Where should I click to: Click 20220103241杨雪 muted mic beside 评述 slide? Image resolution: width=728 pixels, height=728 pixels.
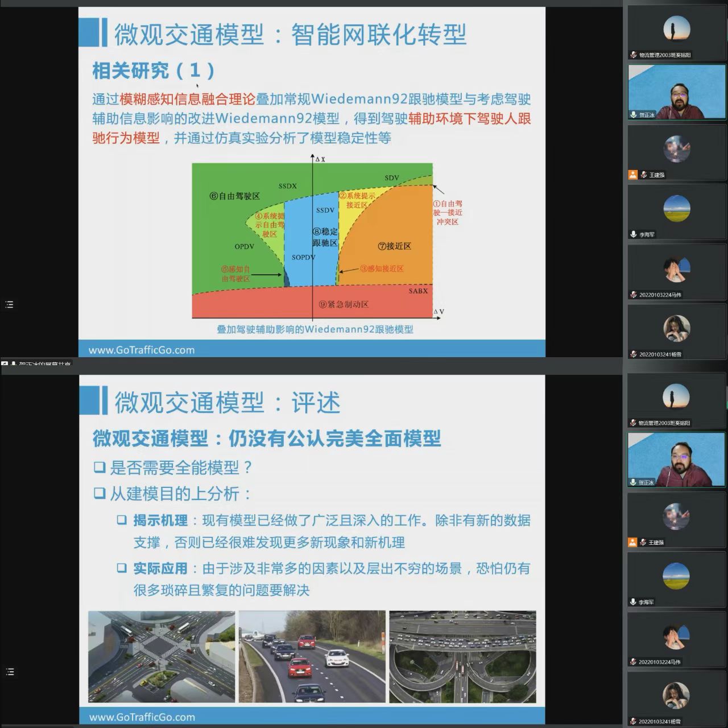[x=633, y=722]
